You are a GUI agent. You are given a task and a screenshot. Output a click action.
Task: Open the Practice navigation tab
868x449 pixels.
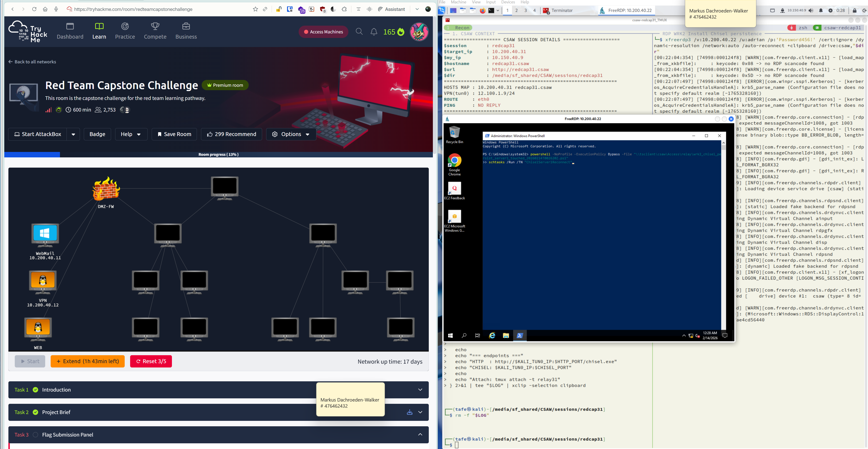click(125, 31)
